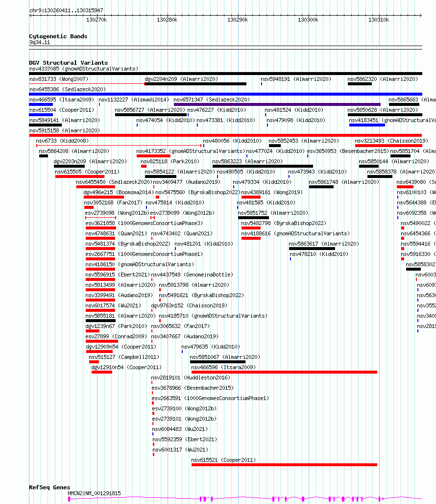
Task: Open nsv3409477 (Audano2019) variant
Action: [x=187, y=182]
